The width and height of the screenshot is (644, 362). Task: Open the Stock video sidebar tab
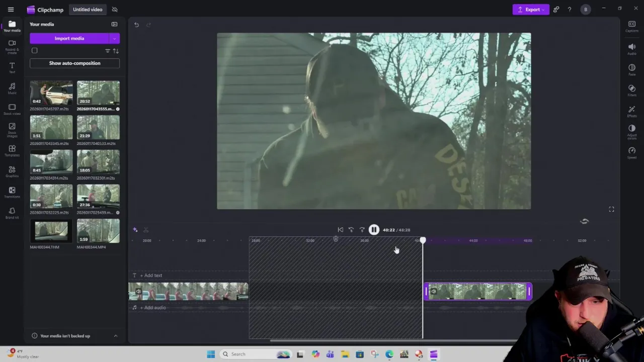(x=12, y=110)
